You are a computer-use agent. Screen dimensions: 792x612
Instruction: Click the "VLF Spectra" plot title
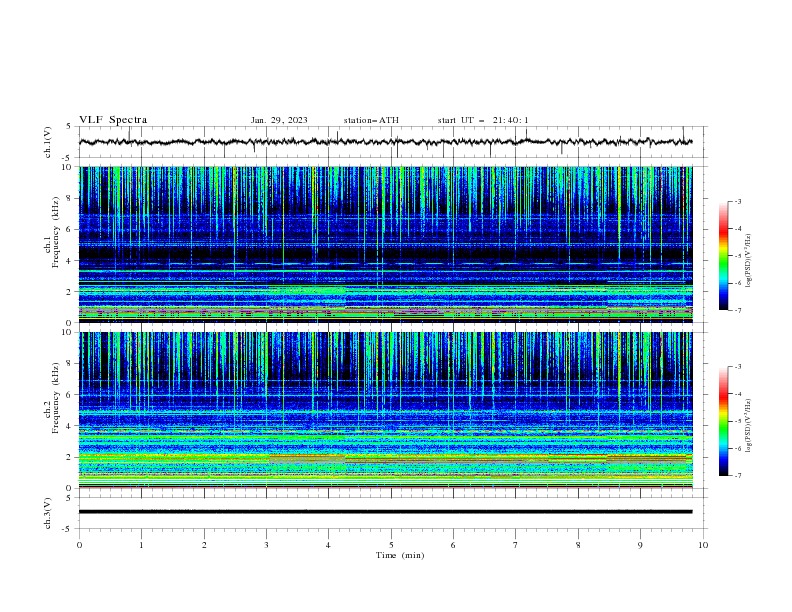click(113, 120)
